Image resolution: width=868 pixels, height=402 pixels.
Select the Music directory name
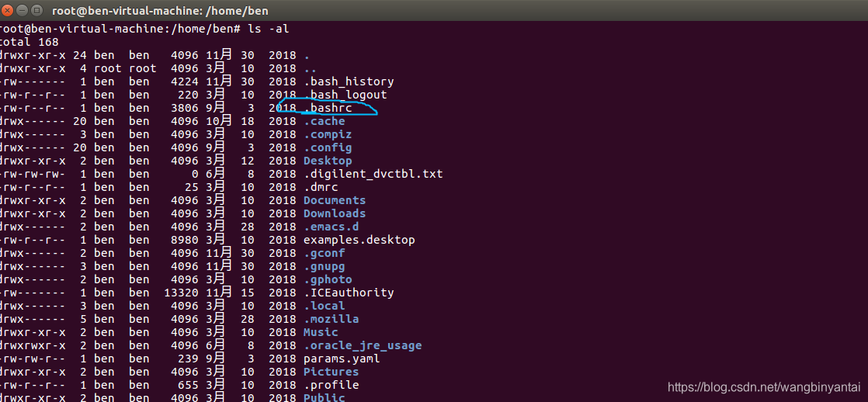coord(321,333)
